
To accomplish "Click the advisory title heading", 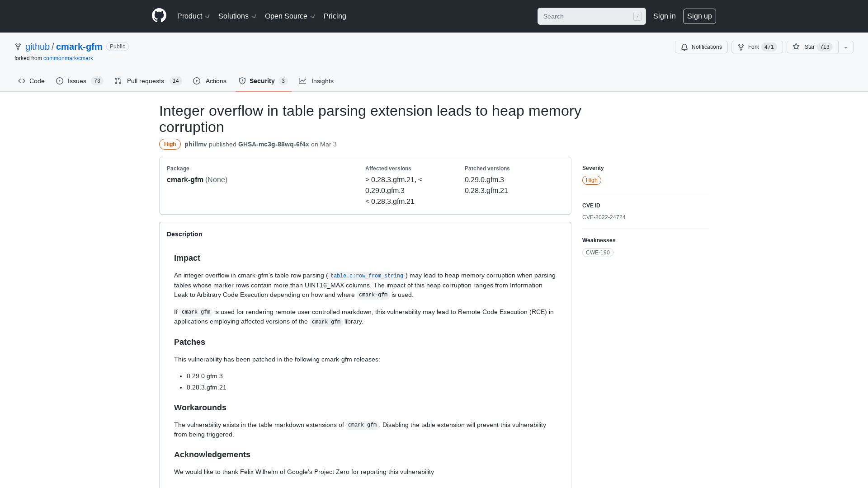I will click(370, 119).
